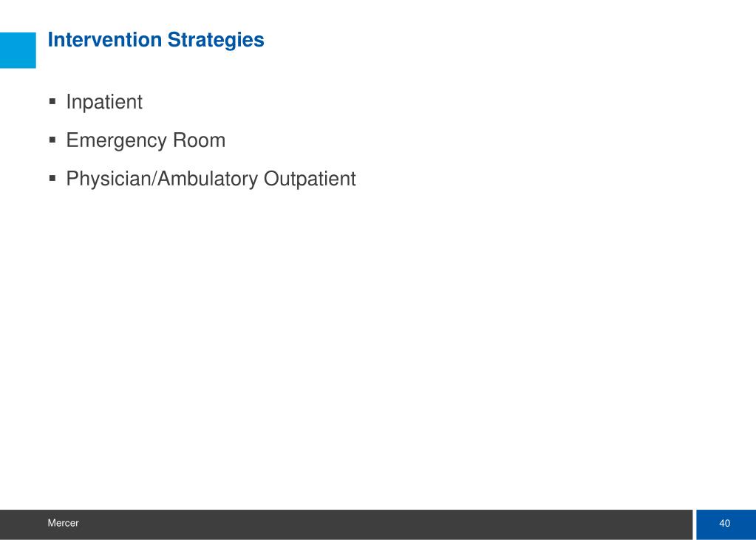Click the word Physician in the third bullet
The height and width of the screenshot is (540, 756).
pyautogui.click(x=109, y=180)
